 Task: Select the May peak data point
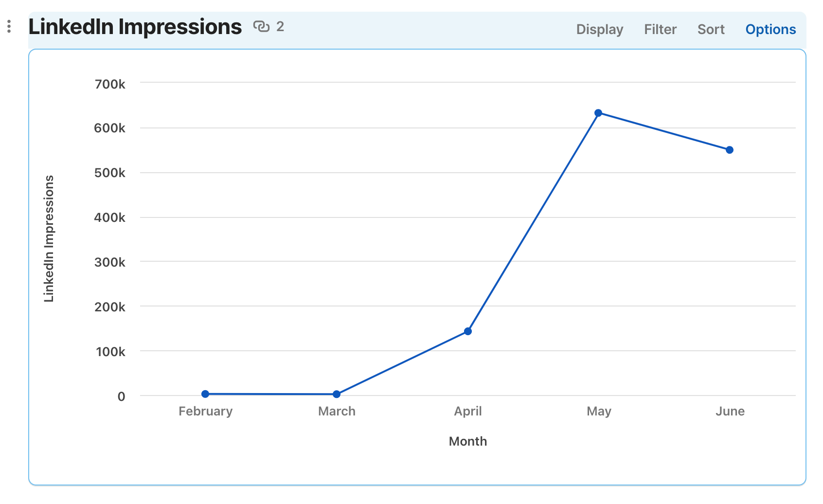[x=598, y=113]
